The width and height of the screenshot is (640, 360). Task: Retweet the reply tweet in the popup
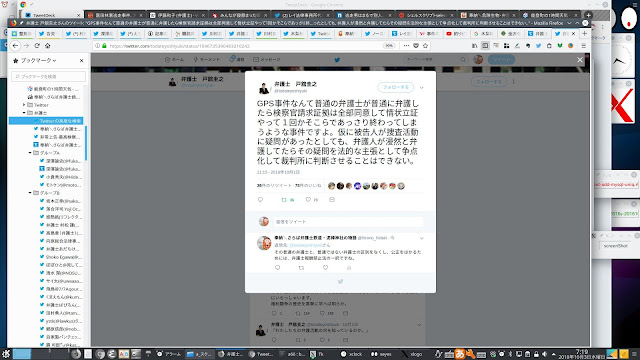[x=301, y=268]
